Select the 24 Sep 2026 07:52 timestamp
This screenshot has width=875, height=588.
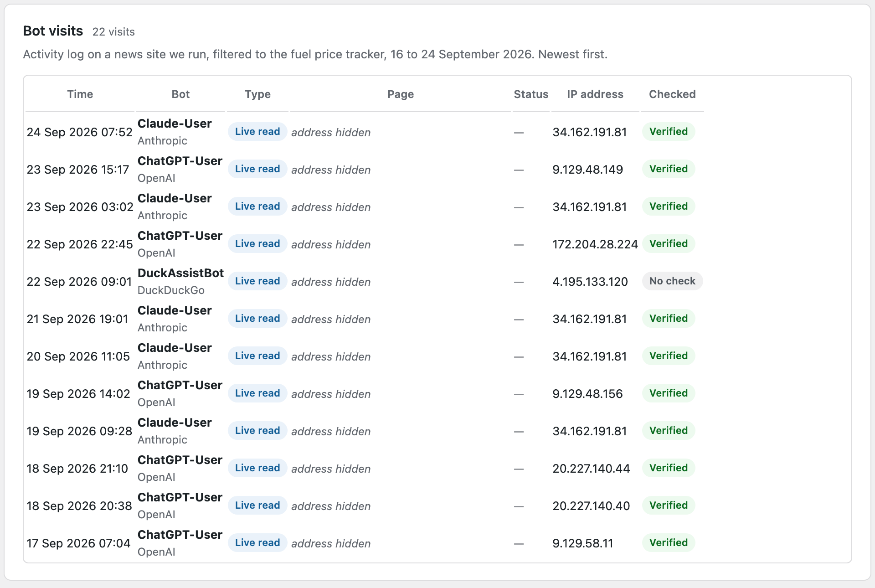80,132
